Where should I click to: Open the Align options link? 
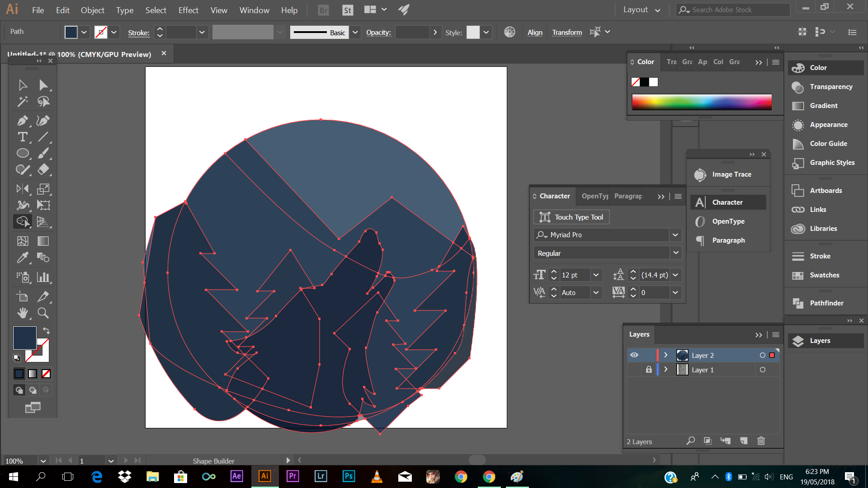(535, 33)
